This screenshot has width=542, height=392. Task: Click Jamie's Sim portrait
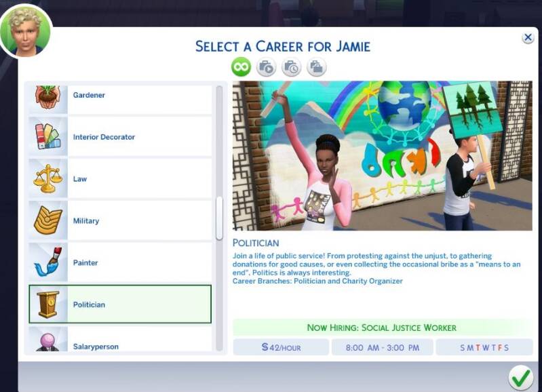(26, 32)
